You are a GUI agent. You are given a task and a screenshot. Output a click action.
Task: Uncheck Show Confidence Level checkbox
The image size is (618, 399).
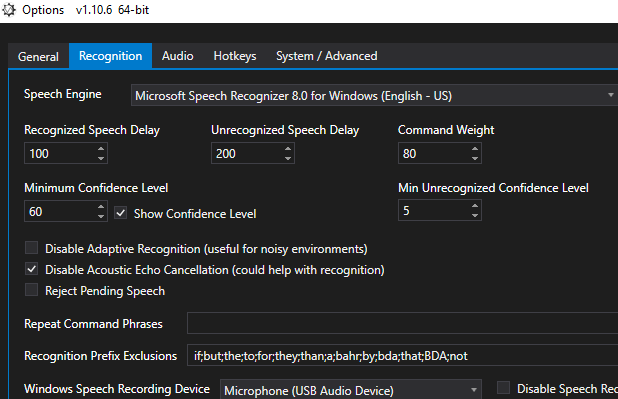click(x=120, y=213)
